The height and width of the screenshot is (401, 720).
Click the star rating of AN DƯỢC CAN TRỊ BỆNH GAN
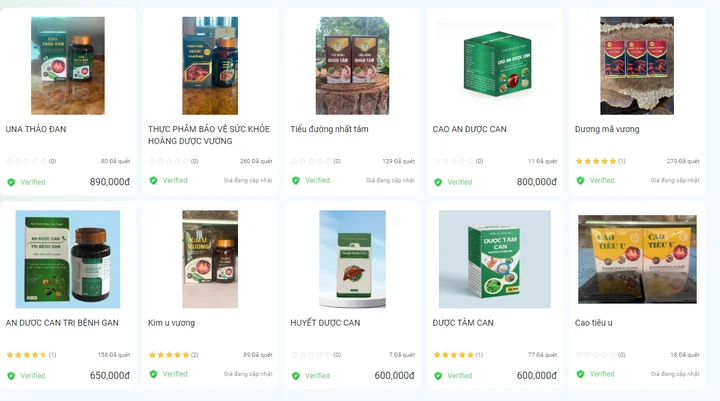click(x=27, y=355)
